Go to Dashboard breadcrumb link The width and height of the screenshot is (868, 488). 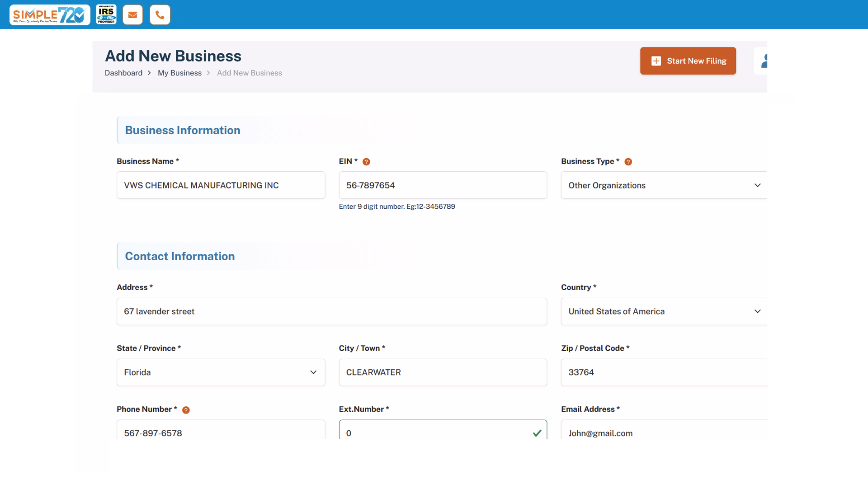coord(123,73)
